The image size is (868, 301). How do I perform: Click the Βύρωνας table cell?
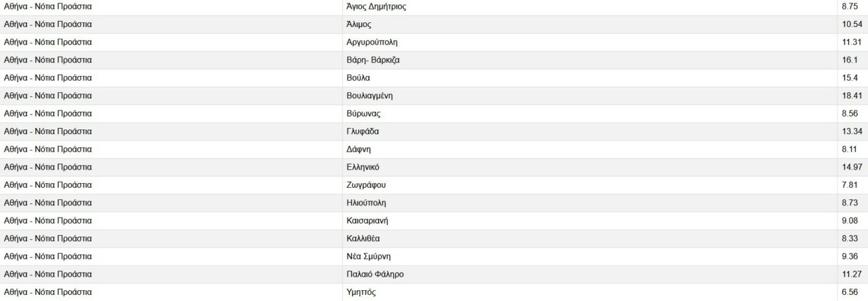pos(363,113)
